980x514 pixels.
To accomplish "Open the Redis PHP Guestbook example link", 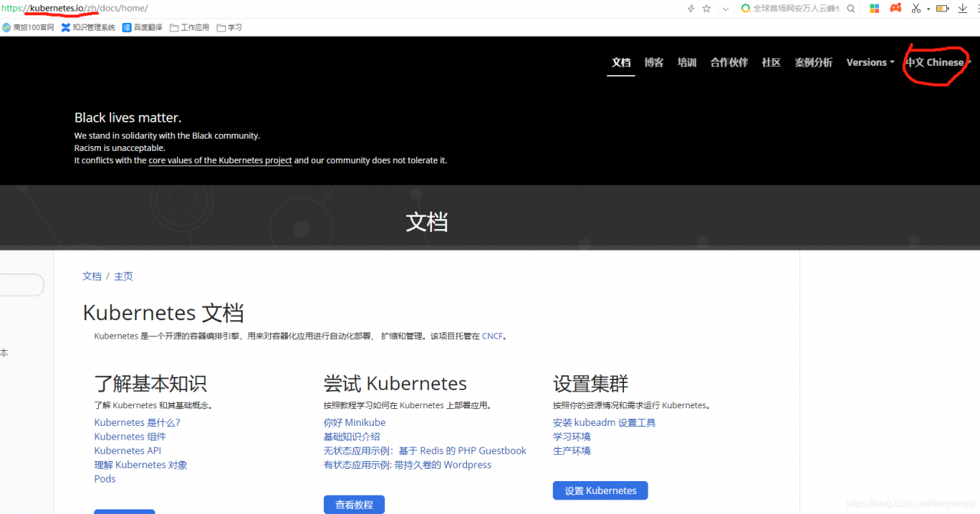I will click(x=425, y=451).
